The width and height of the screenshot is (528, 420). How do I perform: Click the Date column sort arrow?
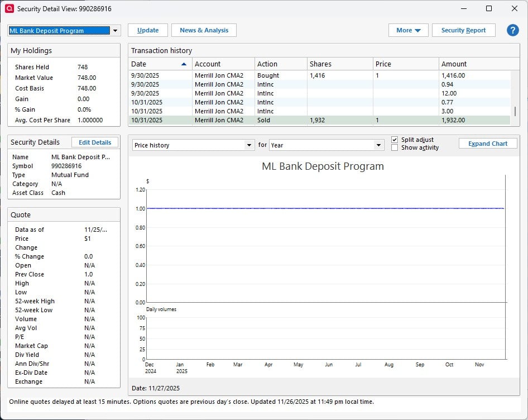[x=184, y=64]
